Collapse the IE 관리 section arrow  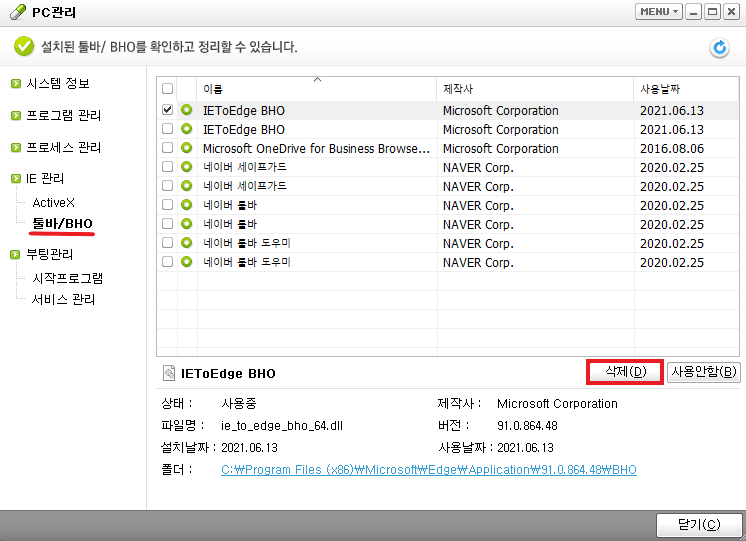point(16,179)
